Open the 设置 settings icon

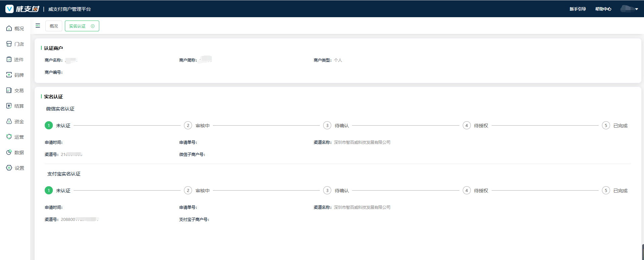[9, 168]
